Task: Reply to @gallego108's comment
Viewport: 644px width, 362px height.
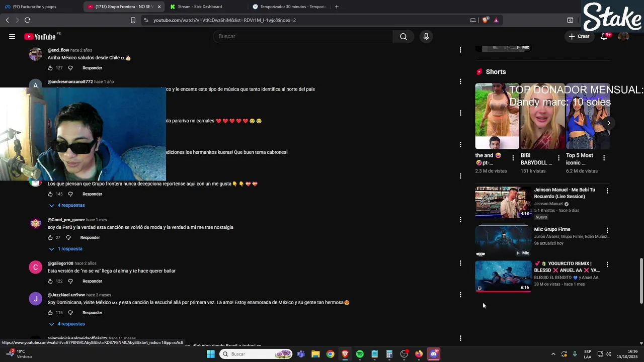Action: 92,281
